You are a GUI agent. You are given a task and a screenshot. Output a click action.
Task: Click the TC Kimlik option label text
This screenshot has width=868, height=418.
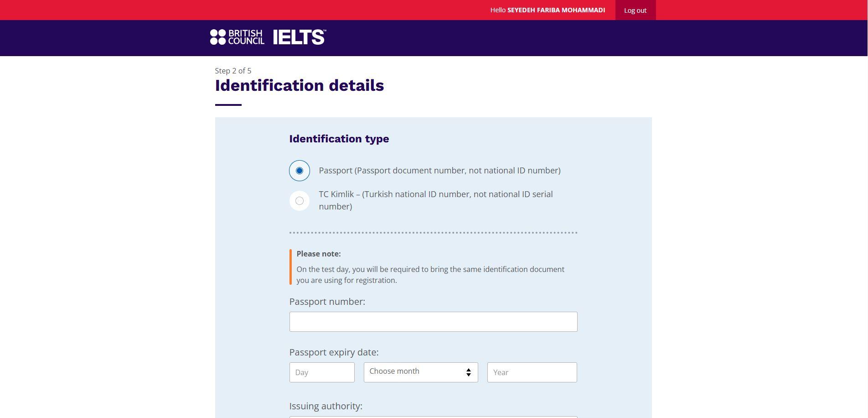(x=436, y=200)
